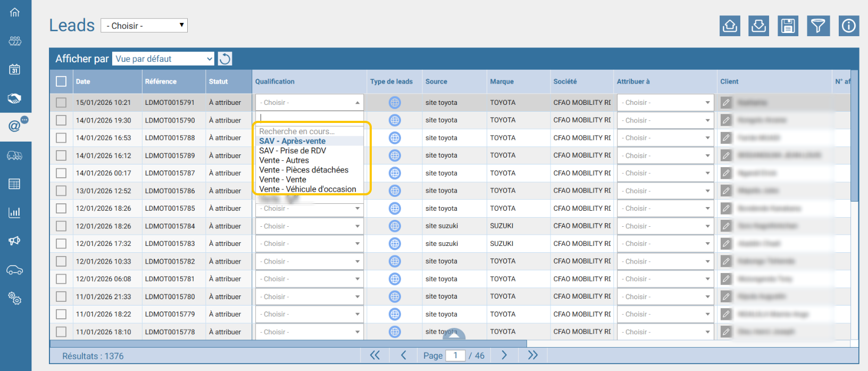The image size is (868, 371).
Task: Select Vente - Autres option
Action: 310,160
